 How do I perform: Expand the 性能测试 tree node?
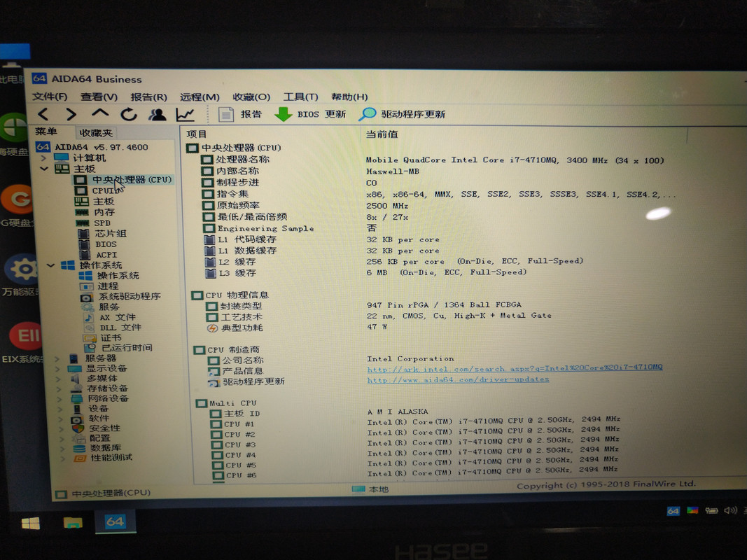[63, 458]
